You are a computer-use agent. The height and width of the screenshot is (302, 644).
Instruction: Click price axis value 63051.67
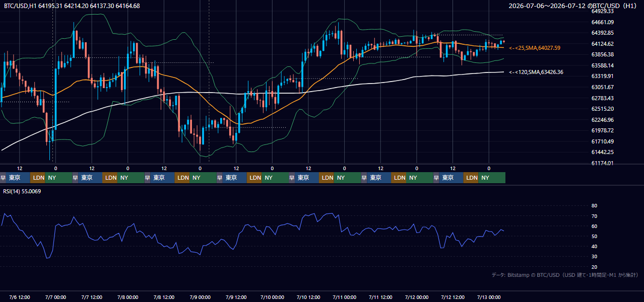point(603,87)
